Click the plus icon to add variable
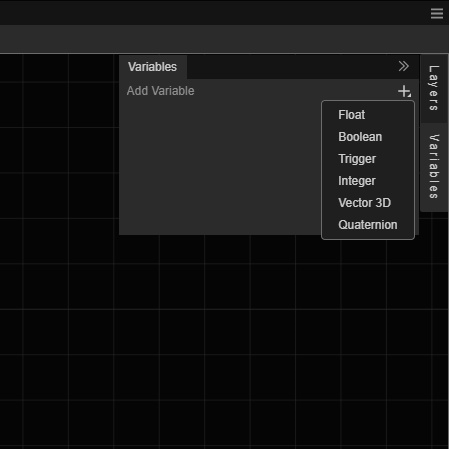 (x=404, y=91)
